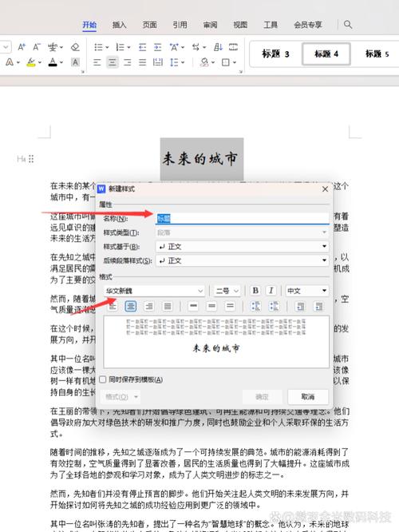399x532 pixels.
Task: Click the 取消 button
Action: pos(308,397)
